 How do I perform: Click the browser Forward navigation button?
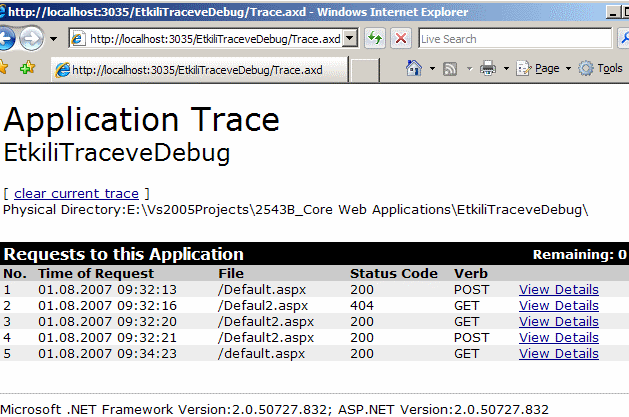click(x=31, y=39)
